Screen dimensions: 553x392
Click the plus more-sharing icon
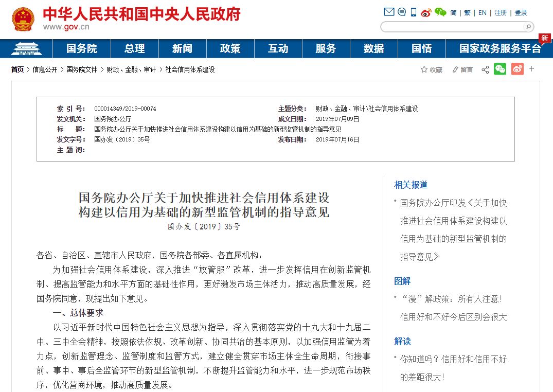[x=531, y=69]
